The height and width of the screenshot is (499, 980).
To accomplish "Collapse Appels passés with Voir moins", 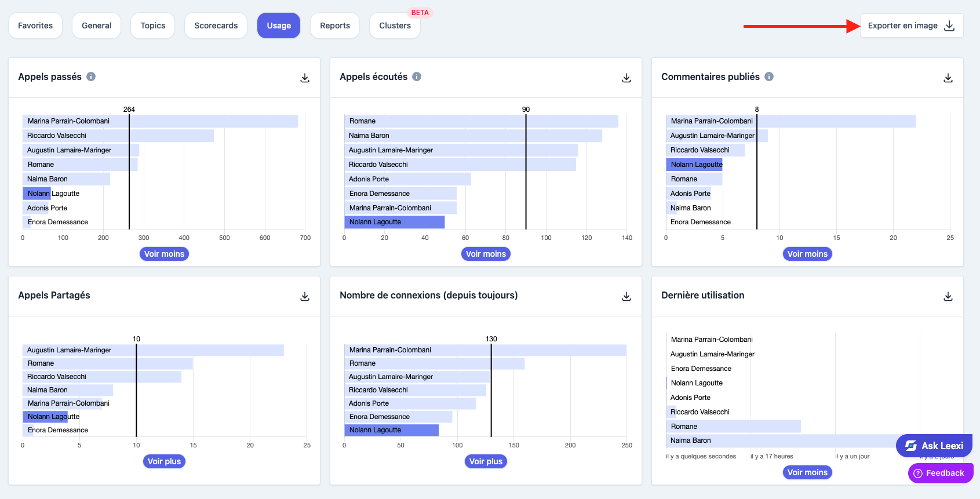I will [164, 254].
